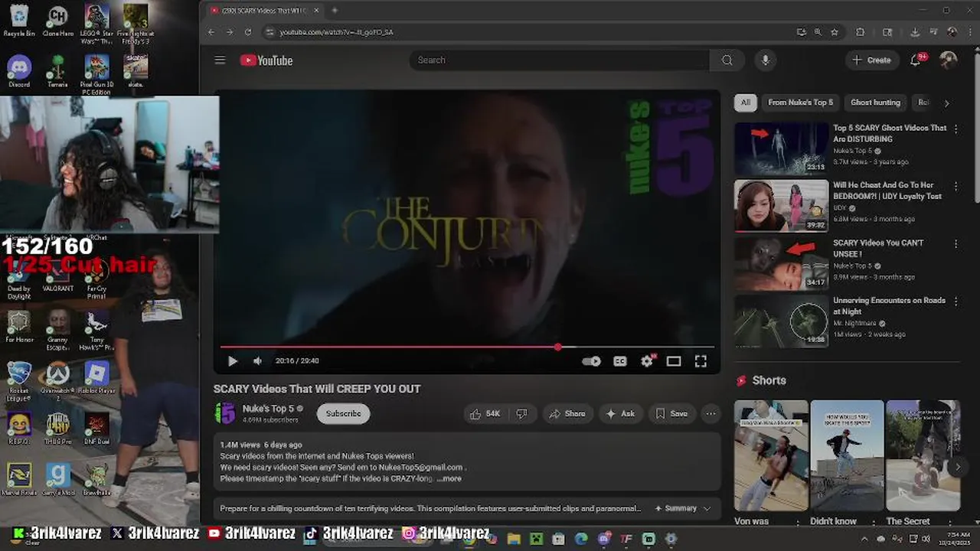Screen dimensions: 980x551
Task: Go to the YouTube home logo
Action: (266, 60)
